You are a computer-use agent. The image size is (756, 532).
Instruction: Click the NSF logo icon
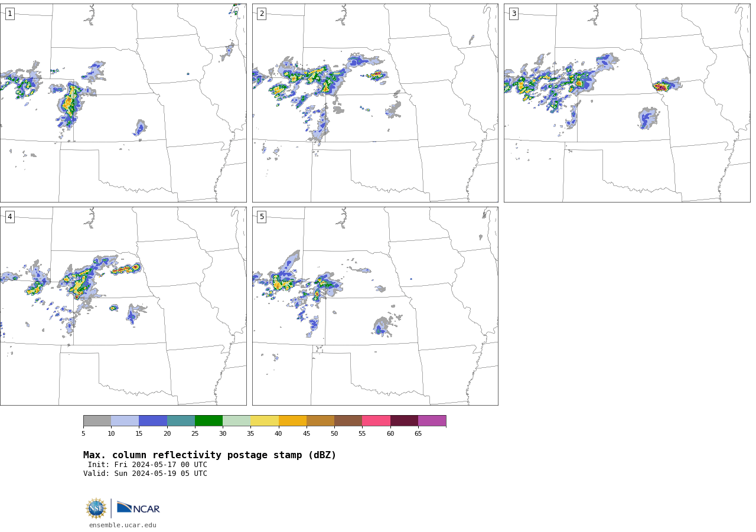[x=96, y=508]
